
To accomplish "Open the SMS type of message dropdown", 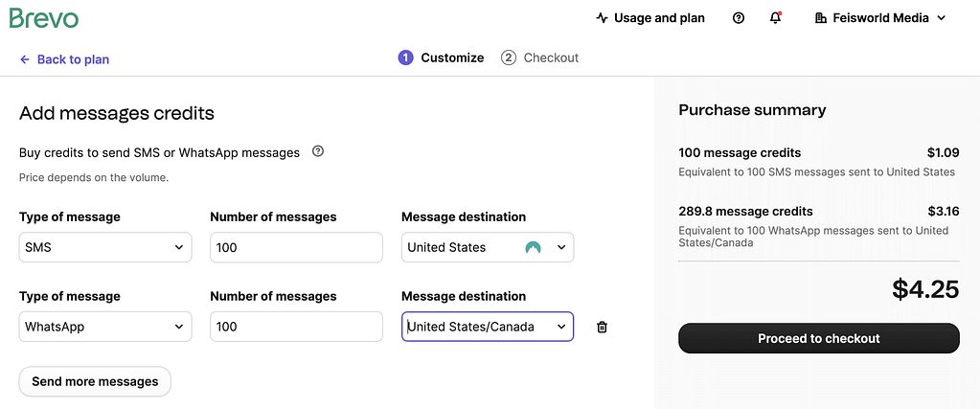I will point(105,247).
